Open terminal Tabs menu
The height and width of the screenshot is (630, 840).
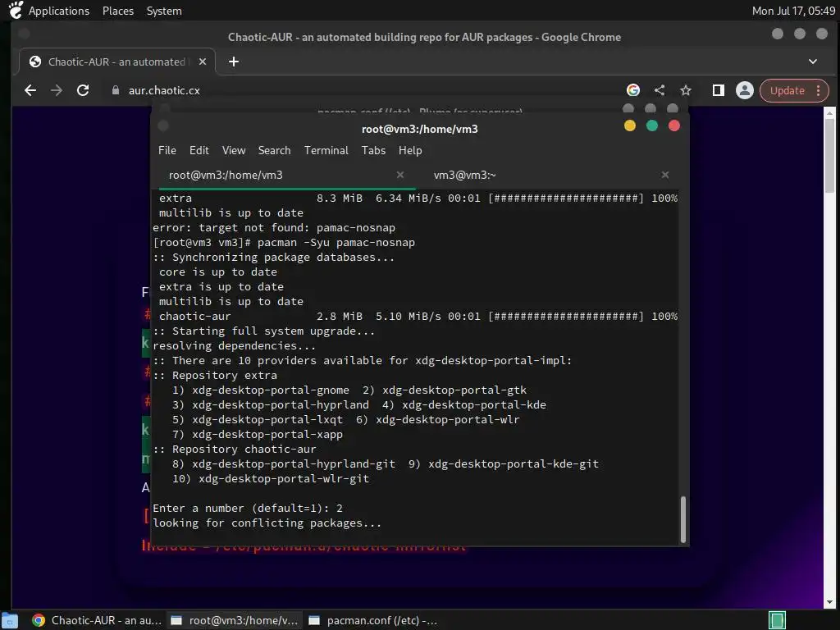point(373,151)
